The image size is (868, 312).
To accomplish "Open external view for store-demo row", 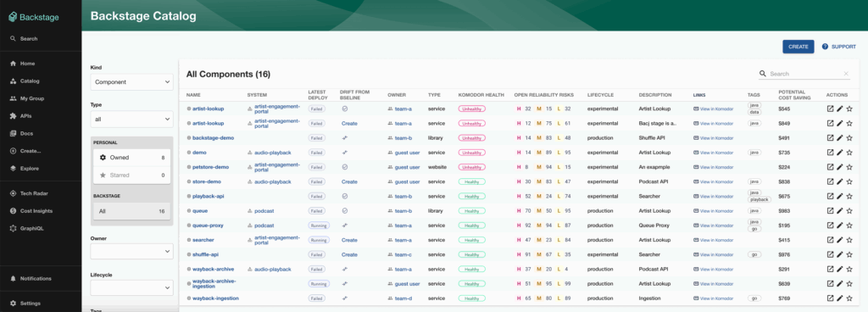I will pyautogui.click(x=830, y=181).
